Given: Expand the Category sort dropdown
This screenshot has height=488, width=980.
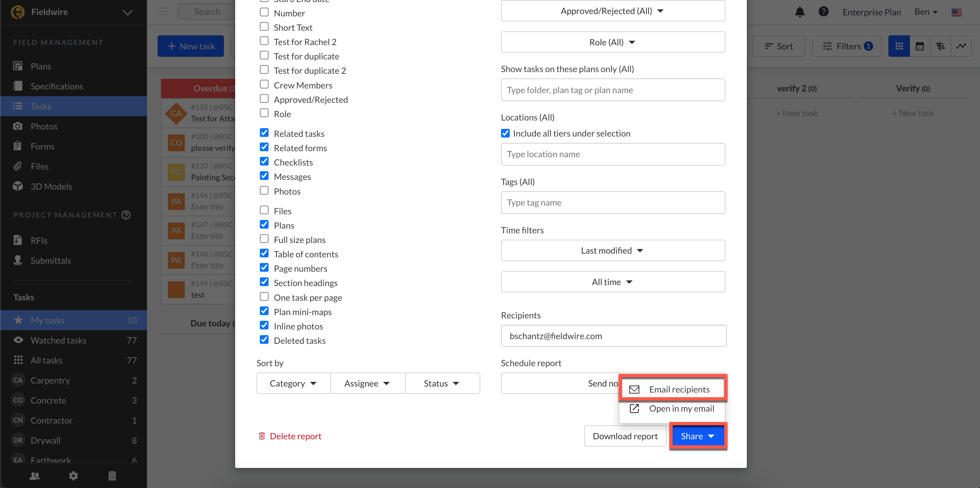Looking at the screenshot, I should point(293,383).
